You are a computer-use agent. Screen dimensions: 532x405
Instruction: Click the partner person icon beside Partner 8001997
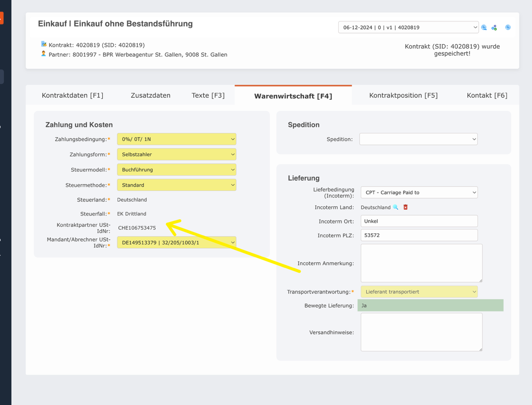click(x=44, y=54)
